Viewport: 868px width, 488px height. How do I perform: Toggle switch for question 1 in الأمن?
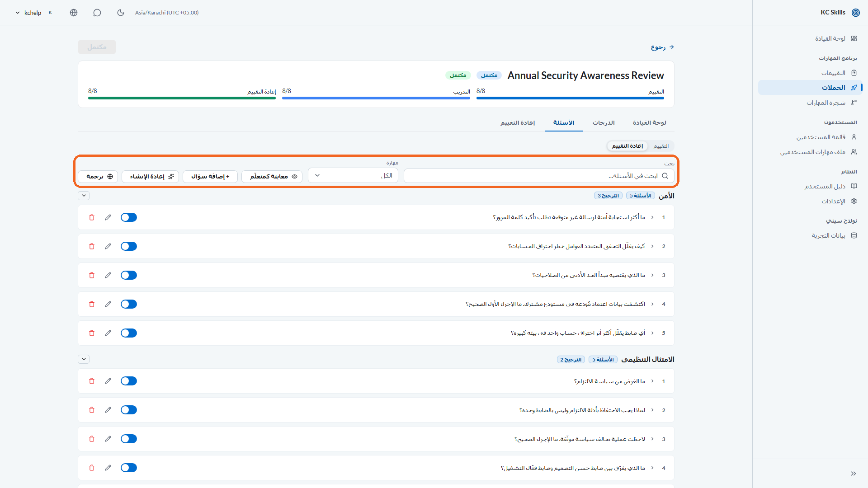click(129, 217)
